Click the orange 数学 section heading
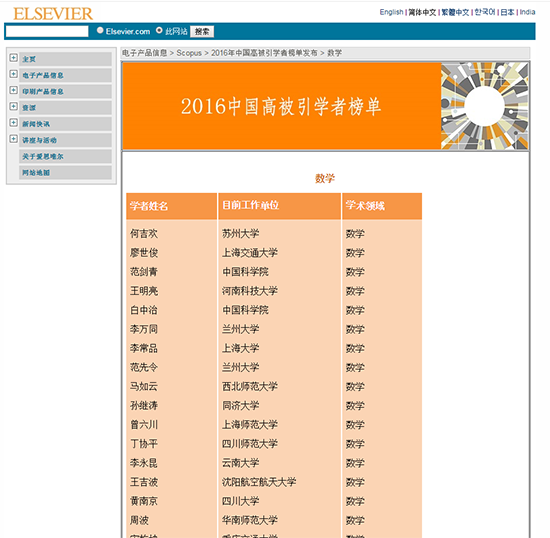Image resolution: width=550 pixels, height=538 pixels. (325, 179)
